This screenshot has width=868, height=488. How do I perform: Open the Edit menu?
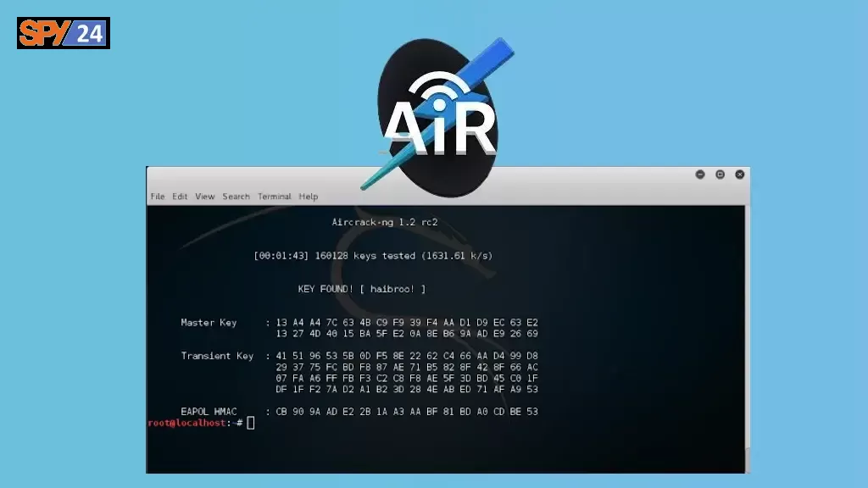(180, 197)
